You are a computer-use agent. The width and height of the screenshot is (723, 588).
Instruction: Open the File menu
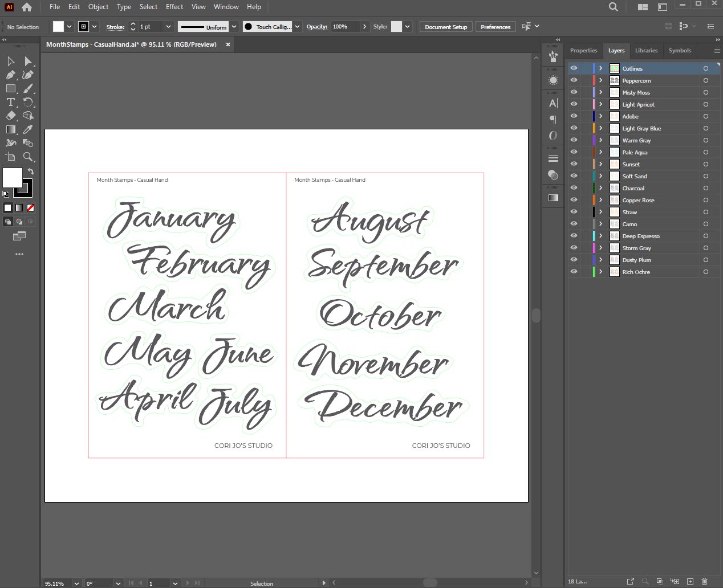55,7
